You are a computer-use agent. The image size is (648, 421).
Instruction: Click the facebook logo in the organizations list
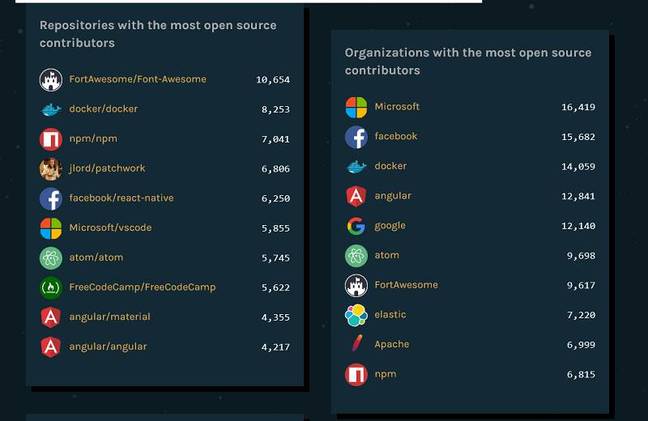tap(356, 137)
